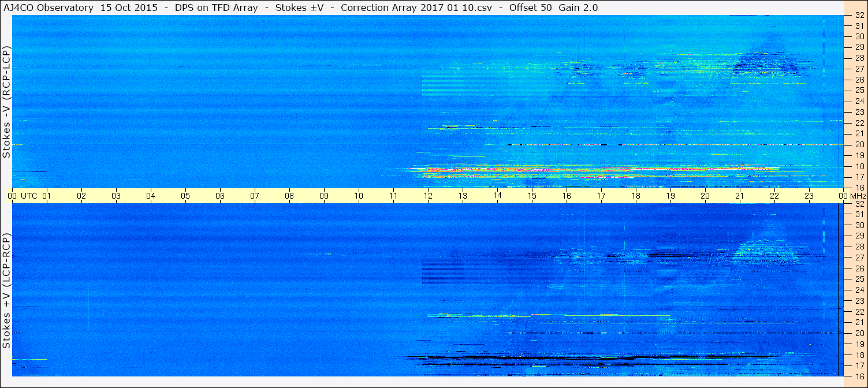Screen dimensions: 868x388
Task: Click the 26 MHz tick of lower Stokes +V panel
Action: tap(859, 268)
